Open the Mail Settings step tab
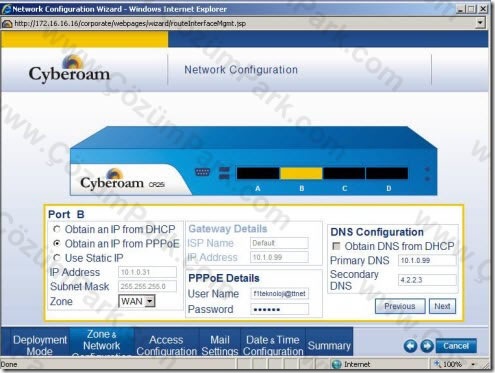 coord(220,342)
